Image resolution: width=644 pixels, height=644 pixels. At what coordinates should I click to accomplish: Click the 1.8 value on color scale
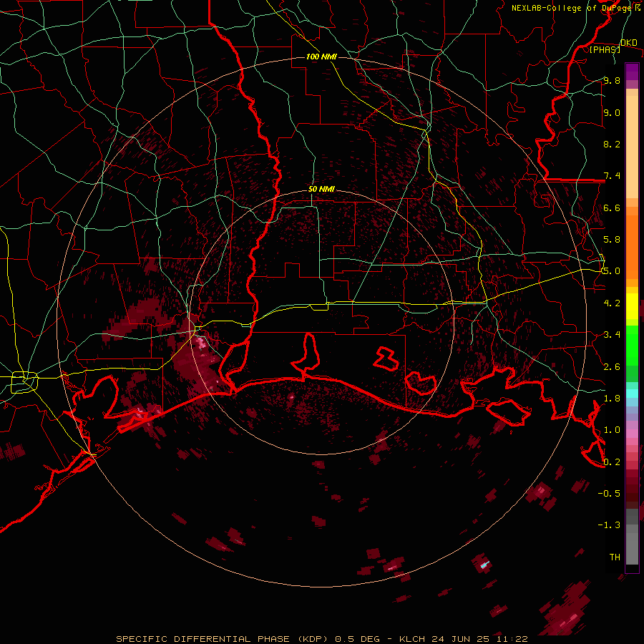pos(612,399)
